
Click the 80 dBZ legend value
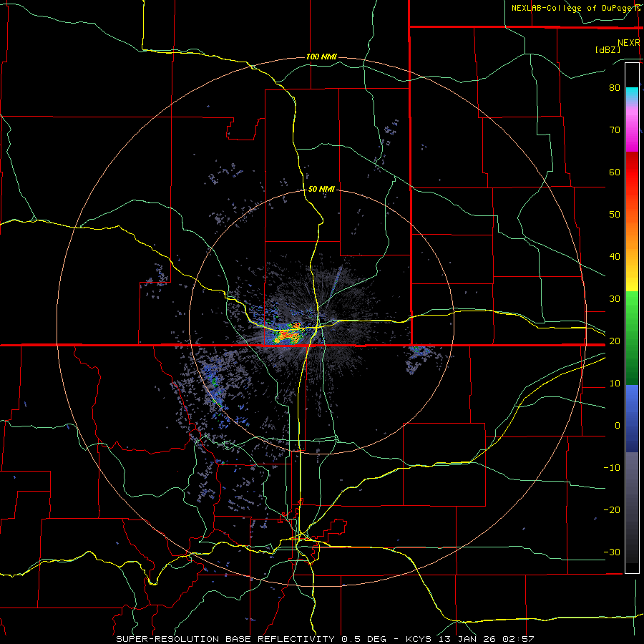[x=615, y=87]
